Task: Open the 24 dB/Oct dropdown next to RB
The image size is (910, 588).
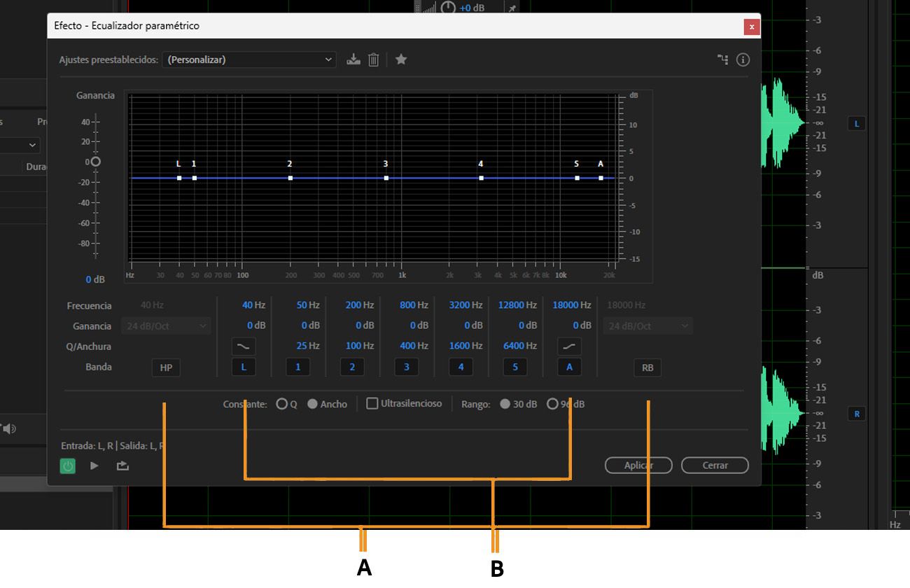Action: tap(647, 325)
